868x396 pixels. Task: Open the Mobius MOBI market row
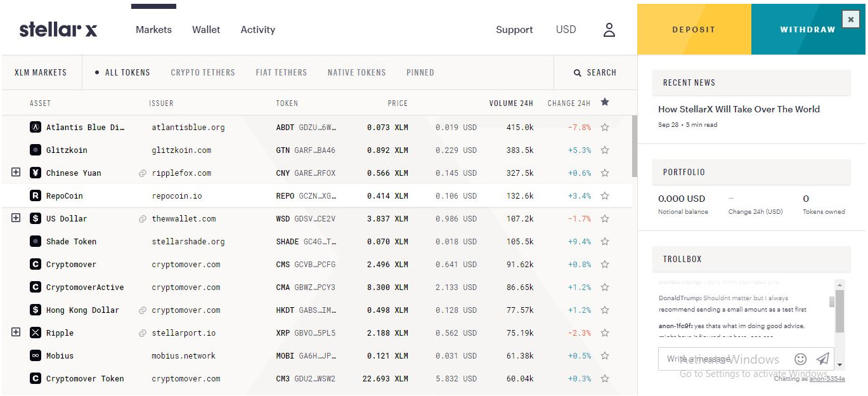coord(317,355)
